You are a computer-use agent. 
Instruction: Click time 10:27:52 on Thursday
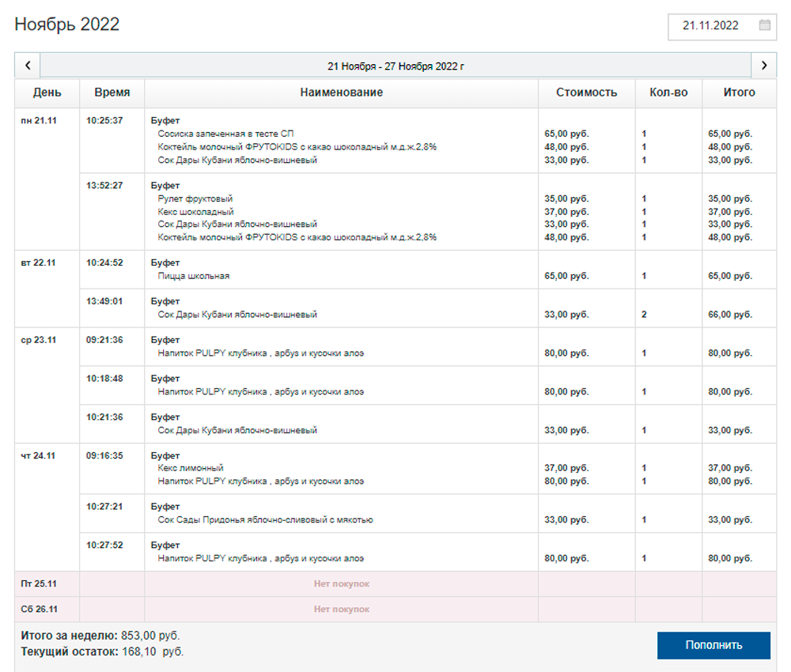click(104, 545)
